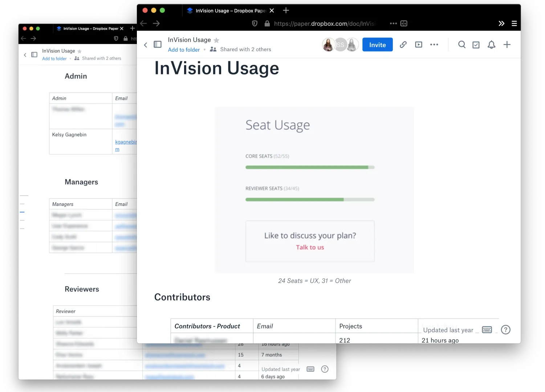Open the copy link tool
The width and height of the screenshot is (545, 392).
(x=403, y=44)
